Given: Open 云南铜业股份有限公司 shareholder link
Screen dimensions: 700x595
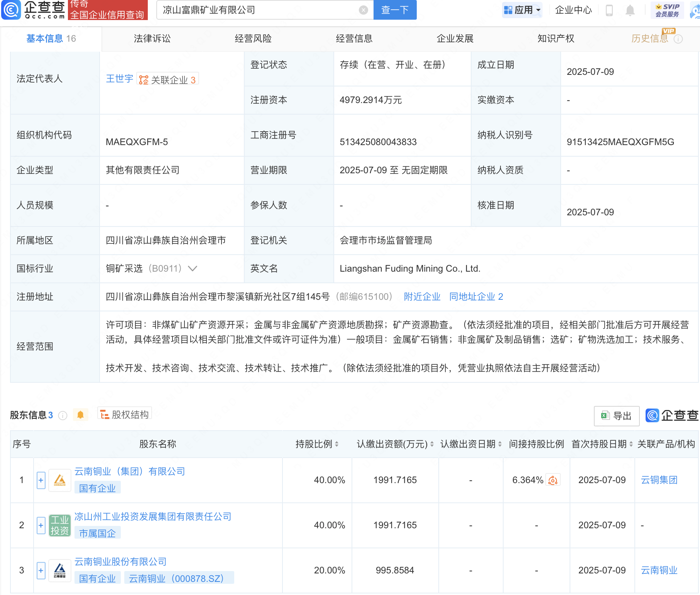Looking at the screenshot, I should [120, 562].
